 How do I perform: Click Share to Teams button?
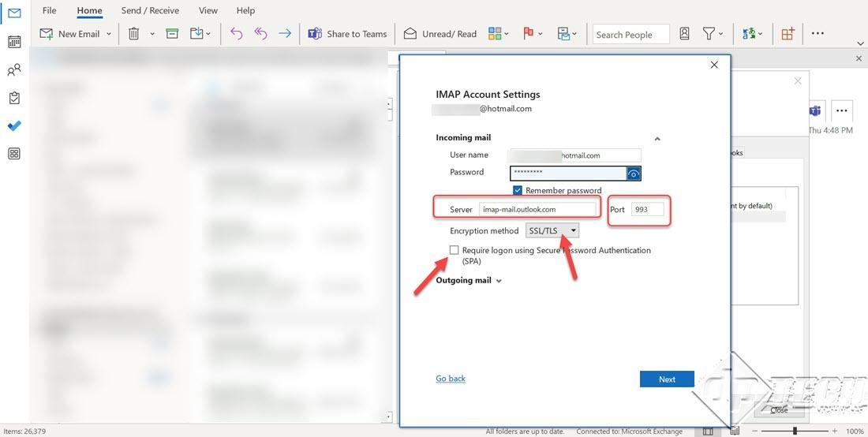(x=348, y=34)
